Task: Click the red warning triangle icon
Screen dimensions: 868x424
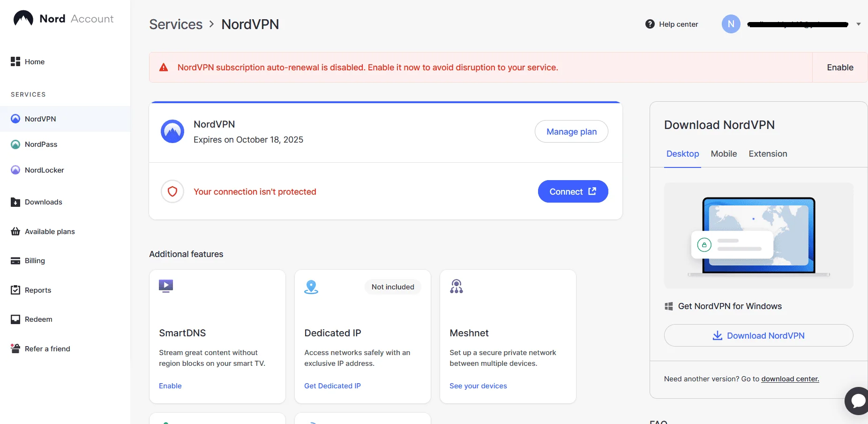Action: click(164, 68)
